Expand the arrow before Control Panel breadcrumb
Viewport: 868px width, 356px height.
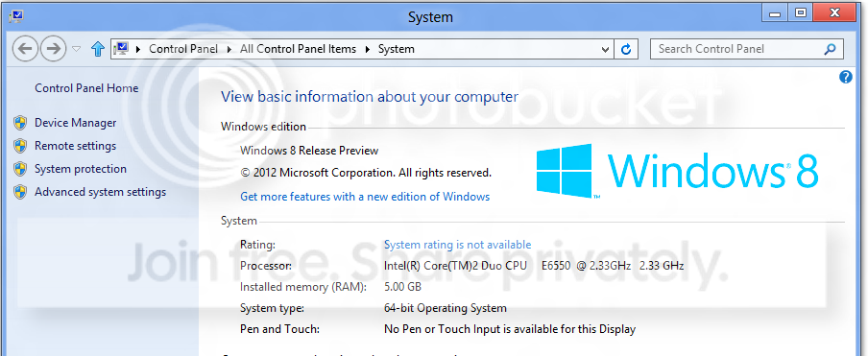138,49
